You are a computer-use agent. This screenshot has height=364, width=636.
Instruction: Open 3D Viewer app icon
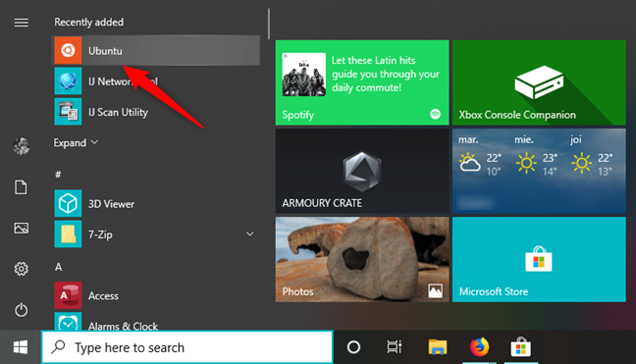(x=68, y=203)
